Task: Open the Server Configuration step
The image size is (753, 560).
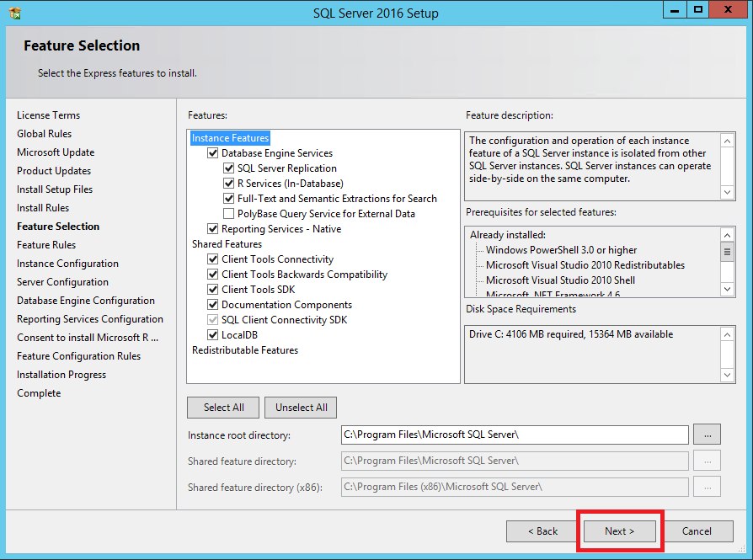Action: click(x=62, y=282)
